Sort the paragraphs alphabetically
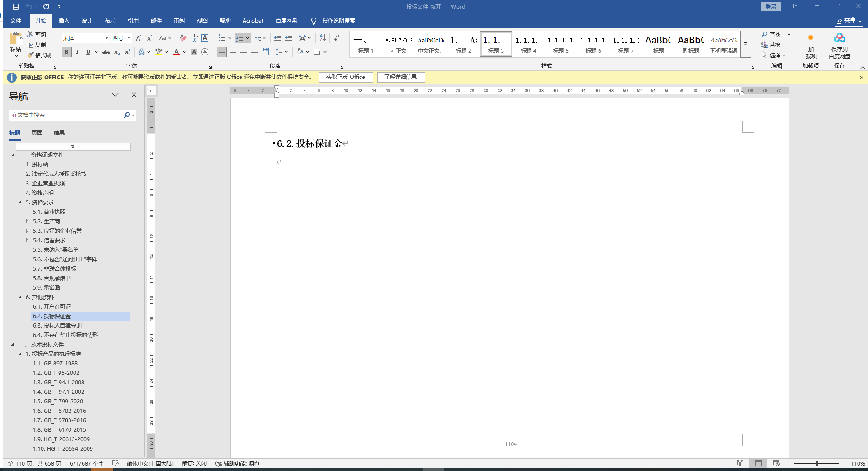 click(323, 38)
